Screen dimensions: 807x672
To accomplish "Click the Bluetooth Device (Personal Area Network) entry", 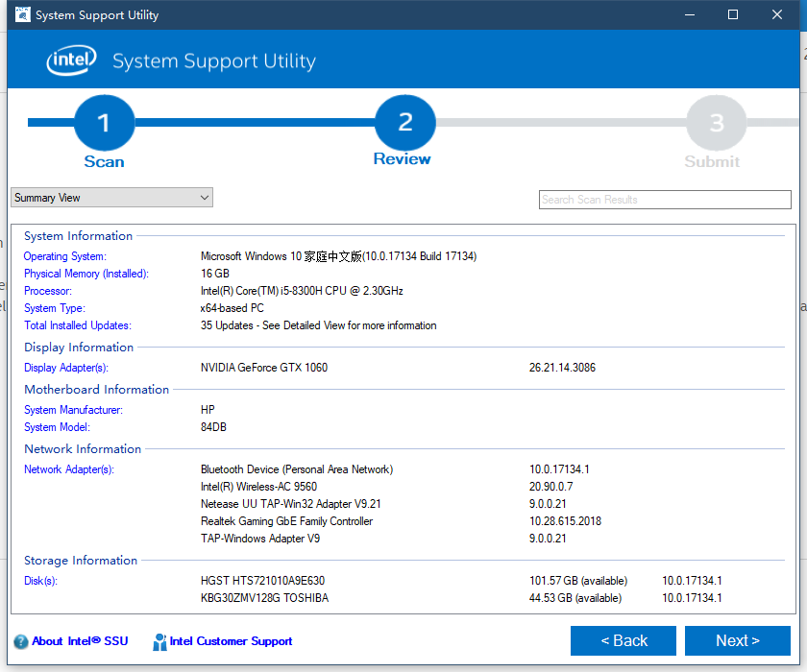I will [x=297, y=469].
